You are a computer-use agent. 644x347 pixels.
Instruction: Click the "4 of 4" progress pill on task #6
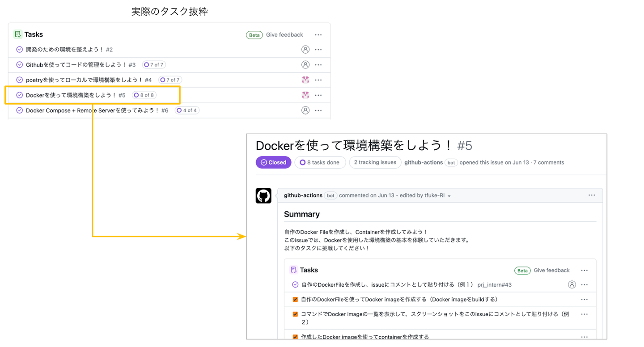(x=187, y=110)
